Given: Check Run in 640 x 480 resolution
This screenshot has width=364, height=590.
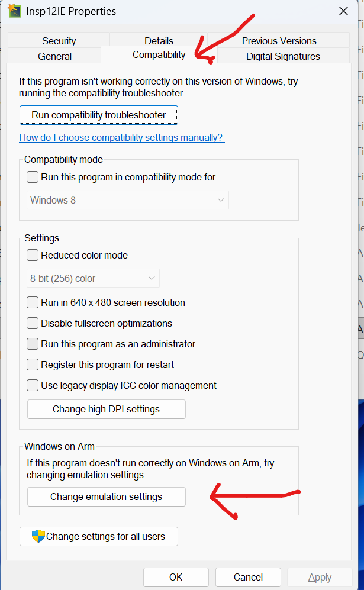Looking at the screenshot, I should (x=33, y=302).
